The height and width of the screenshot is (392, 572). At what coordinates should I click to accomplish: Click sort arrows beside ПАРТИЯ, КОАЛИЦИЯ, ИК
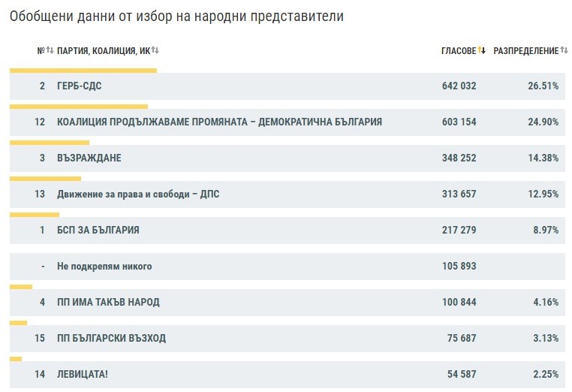click(x=155, y=50)
